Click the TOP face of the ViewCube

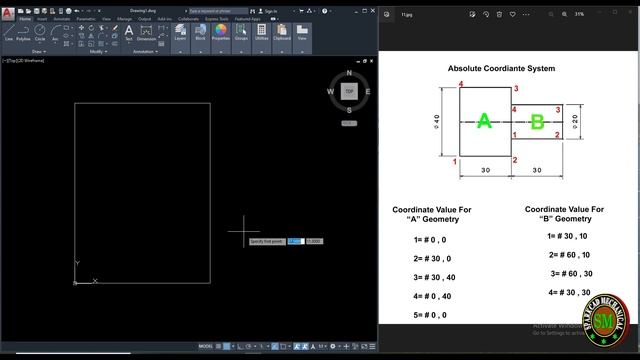[349, 91]
